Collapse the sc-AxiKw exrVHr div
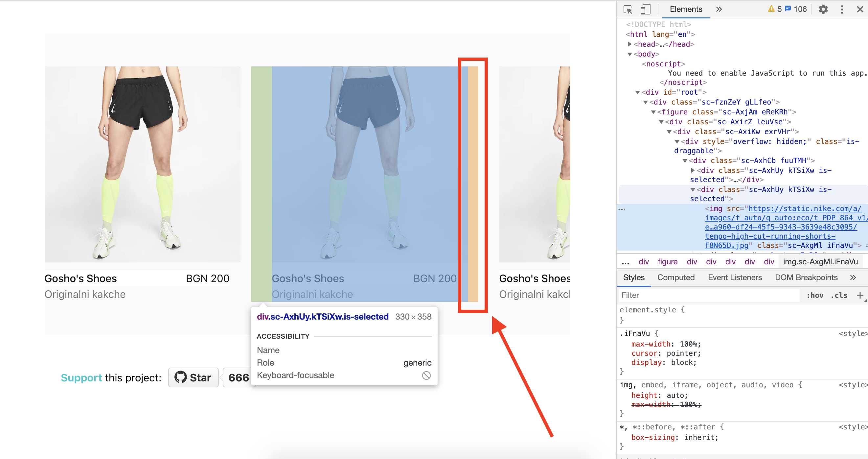 click(x=669, y=132)
